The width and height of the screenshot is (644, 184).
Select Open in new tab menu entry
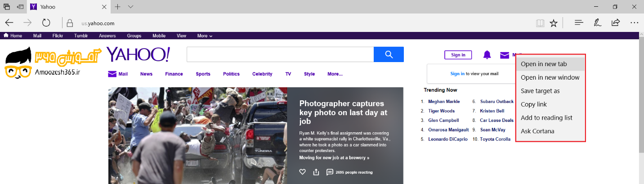click(x=550, y=64)
